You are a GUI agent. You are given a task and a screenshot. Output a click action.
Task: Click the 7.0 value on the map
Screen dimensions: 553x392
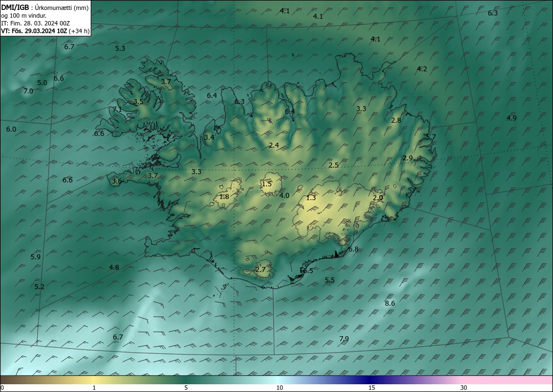coord(28,91)
